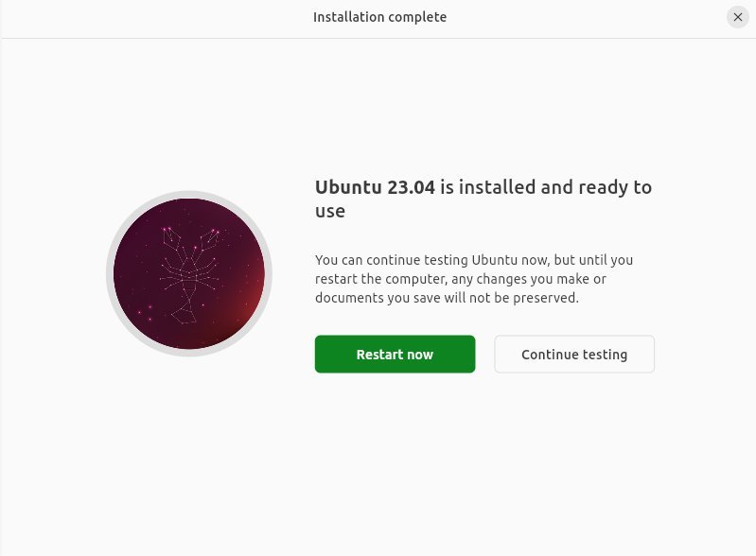Close the Installation complete window
756x556 pixels.
coord(738,17)
